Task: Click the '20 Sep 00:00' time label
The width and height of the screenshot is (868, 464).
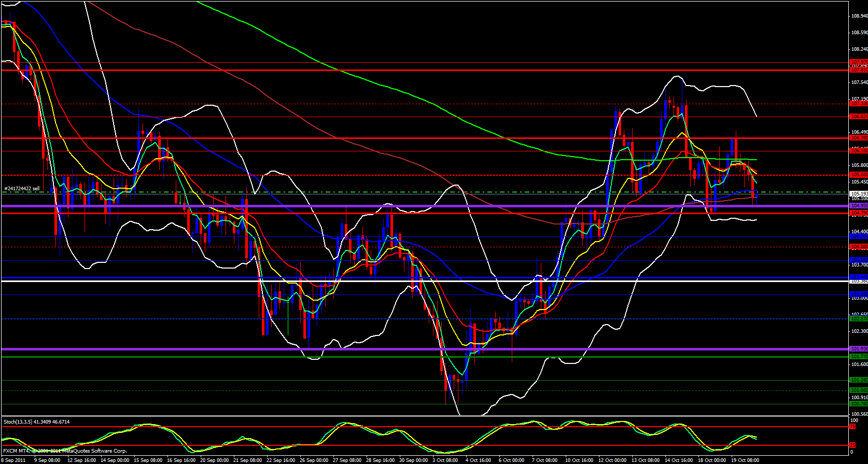Action: click(x=215, y=460)
